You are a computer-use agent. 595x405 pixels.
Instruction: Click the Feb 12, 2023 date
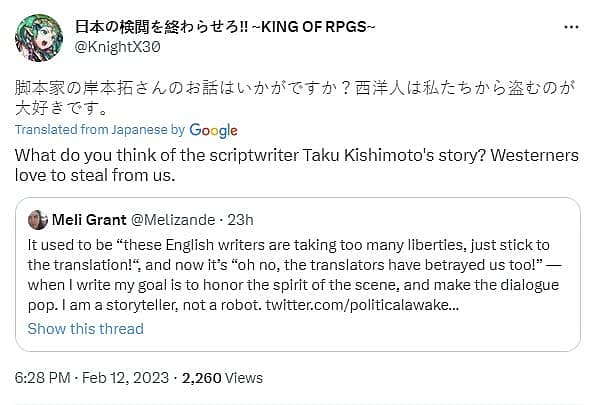click(x=125, y=378)
